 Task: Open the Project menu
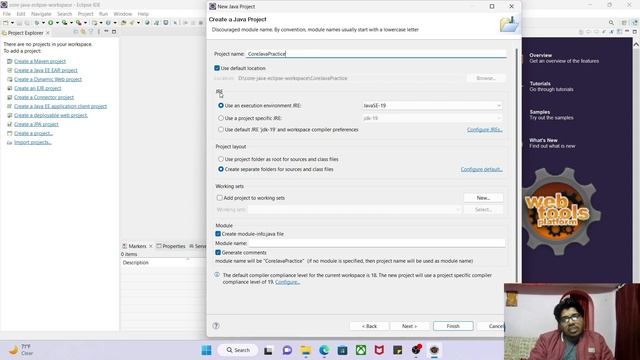coord(85,14)
